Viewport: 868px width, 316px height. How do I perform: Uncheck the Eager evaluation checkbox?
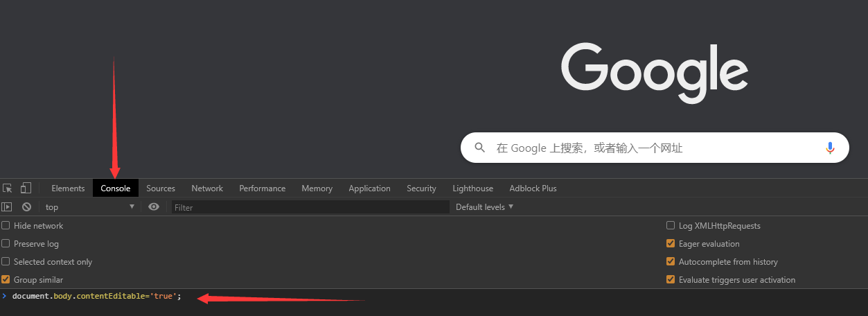tap(671, 244)
